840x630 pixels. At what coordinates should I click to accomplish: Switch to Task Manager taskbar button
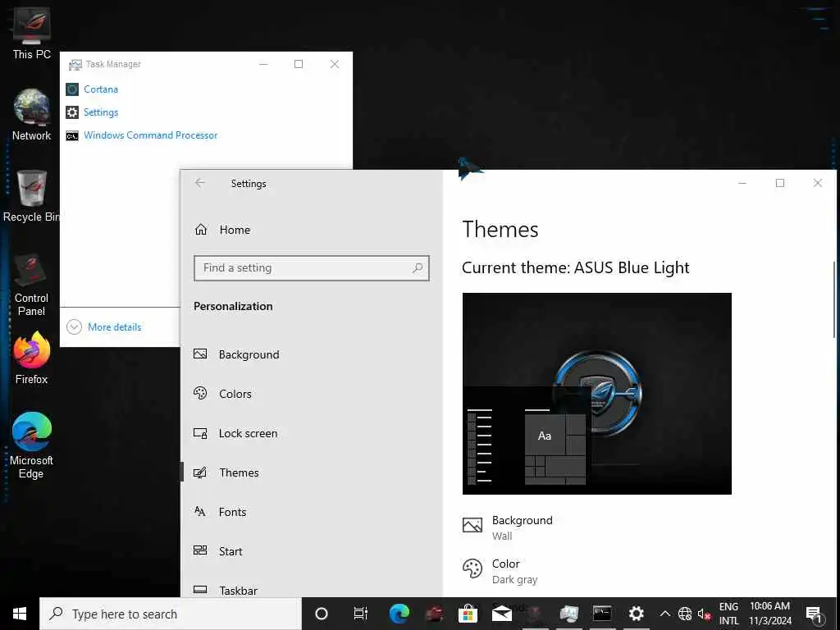pyautogui.click(x=569, y=614)
